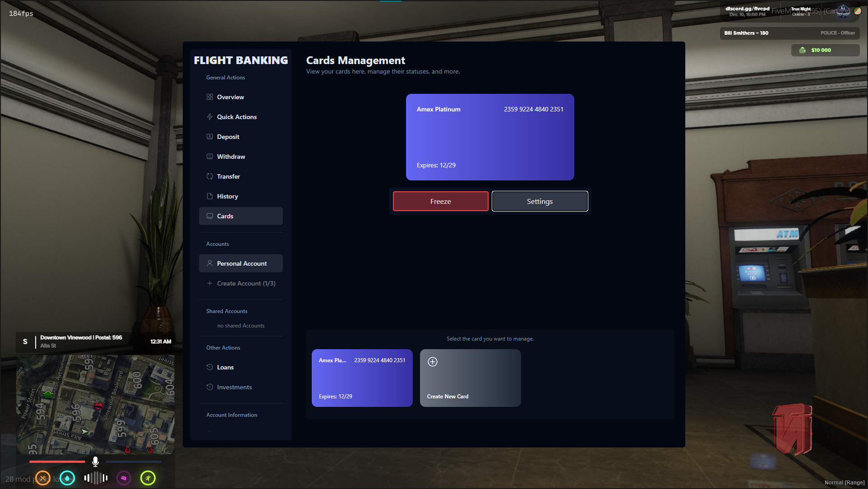Click the thirst water-drop status icon

pos(67,478)
